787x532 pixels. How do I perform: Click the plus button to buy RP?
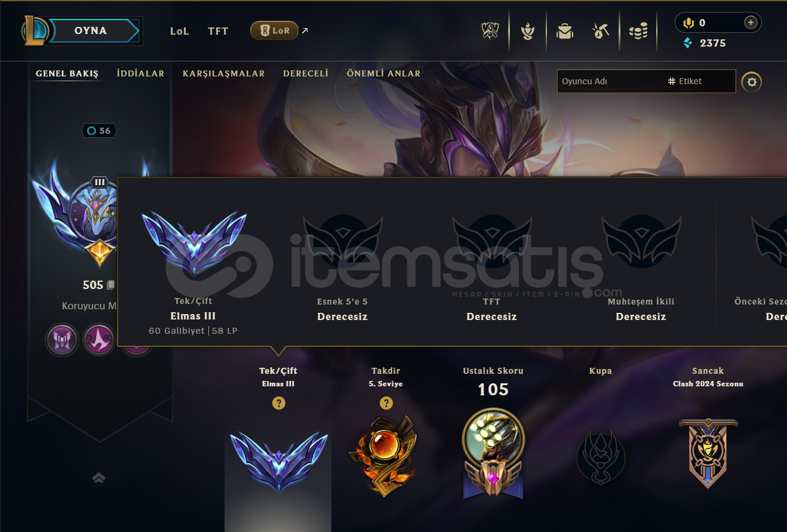[751, 23]
